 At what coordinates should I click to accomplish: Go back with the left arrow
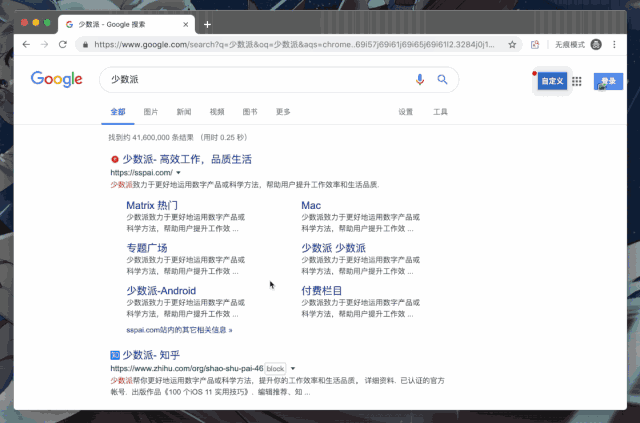(x=26, y=45)
